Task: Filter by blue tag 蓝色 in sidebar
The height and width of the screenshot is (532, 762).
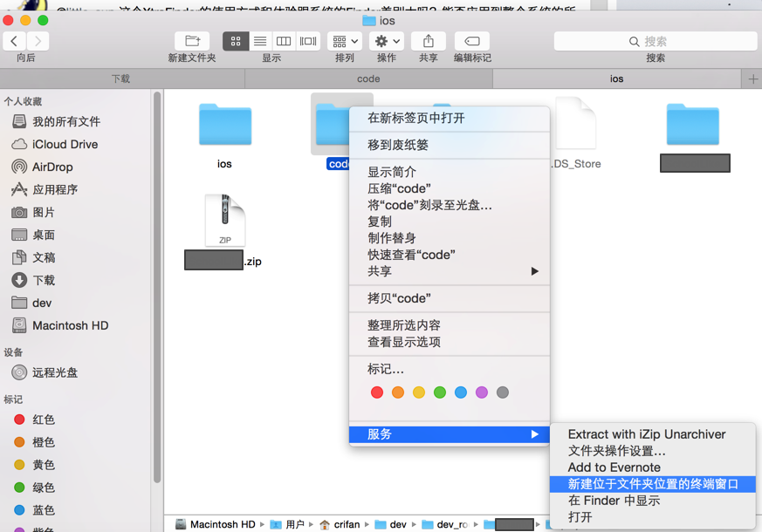Action: click(44, 510)
